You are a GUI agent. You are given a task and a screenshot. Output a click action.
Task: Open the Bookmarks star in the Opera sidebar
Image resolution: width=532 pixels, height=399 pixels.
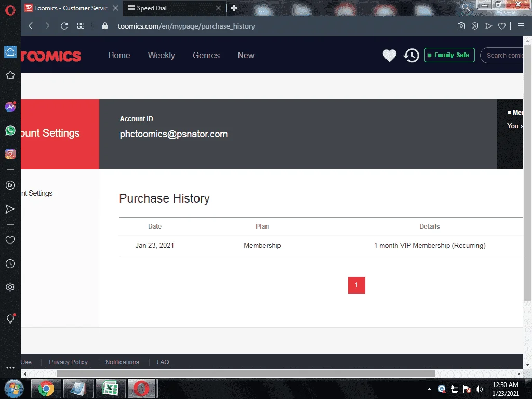coord(10,75)
